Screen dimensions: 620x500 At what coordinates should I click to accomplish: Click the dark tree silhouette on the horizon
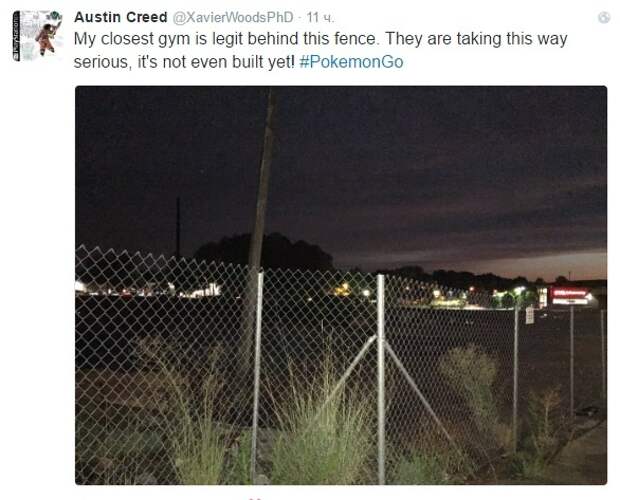tap(265, 252)
